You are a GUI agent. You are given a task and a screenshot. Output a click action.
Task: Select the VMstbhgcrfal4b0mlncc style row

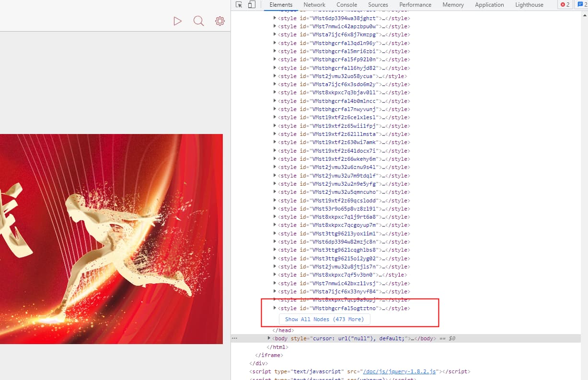click(x=343, y=101)
